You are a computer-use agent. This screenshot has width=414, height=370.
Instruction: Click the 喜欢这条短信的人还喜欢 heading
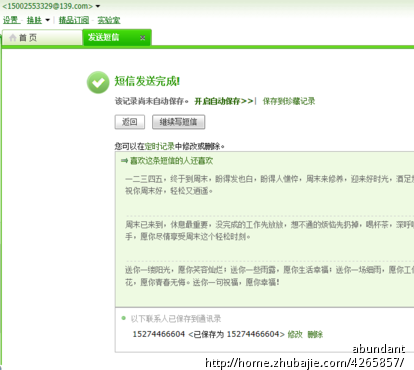click(171, 161)
